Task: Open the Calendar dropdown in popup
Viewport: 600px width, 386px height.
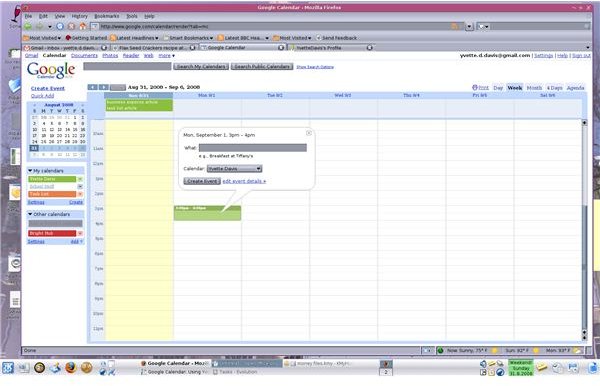Action: coord(235,169)
